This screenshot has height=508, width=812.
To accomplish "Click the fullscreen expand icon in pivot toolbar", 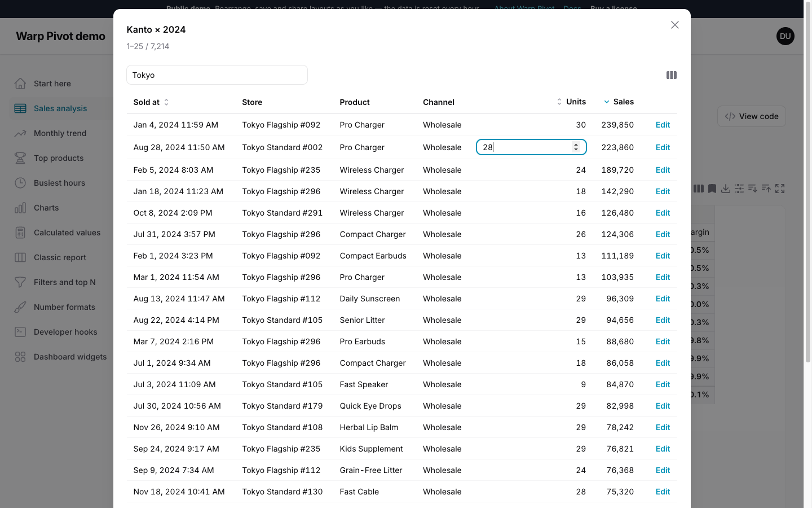I will 780,189.
